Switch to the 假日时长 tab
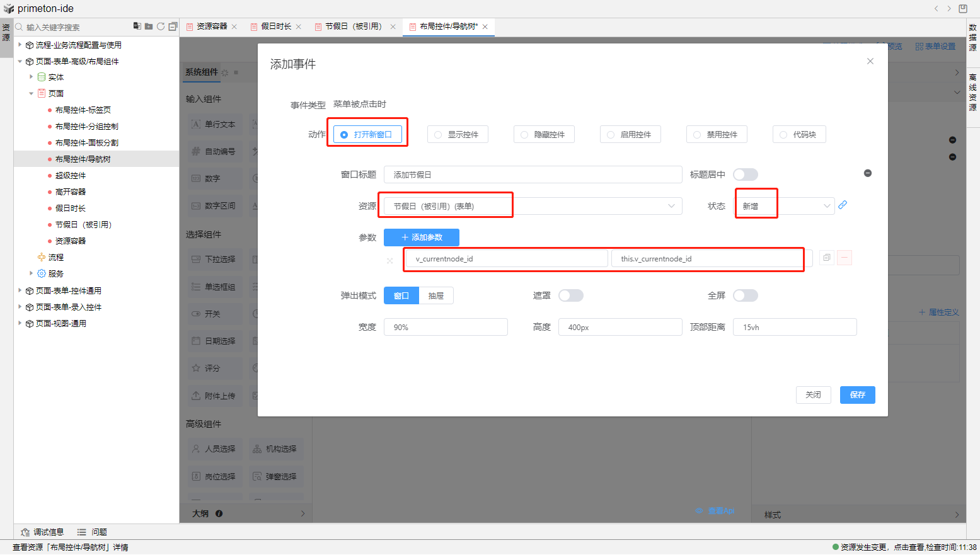The width and height of the screenshot is (980, 555). click(275, 26)
